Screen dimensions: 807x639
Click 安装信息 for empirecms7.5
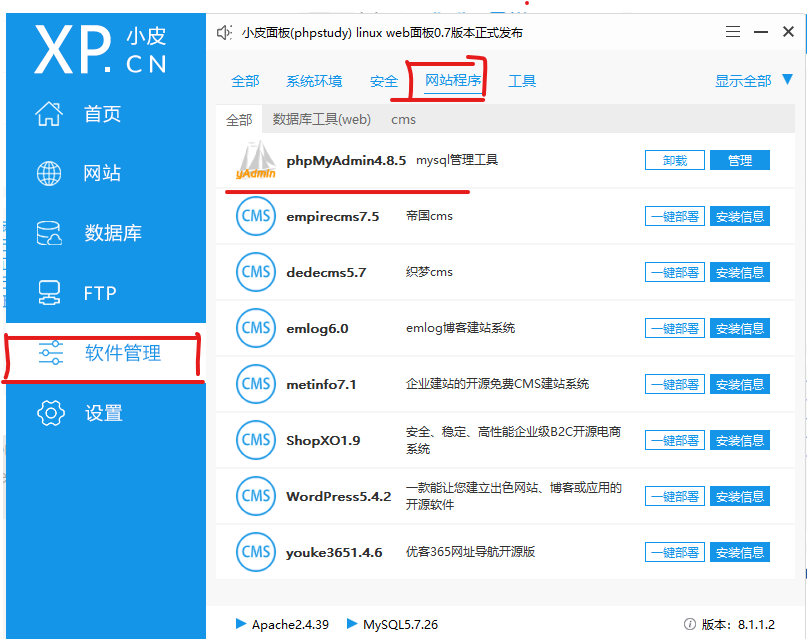click(740, 216)
